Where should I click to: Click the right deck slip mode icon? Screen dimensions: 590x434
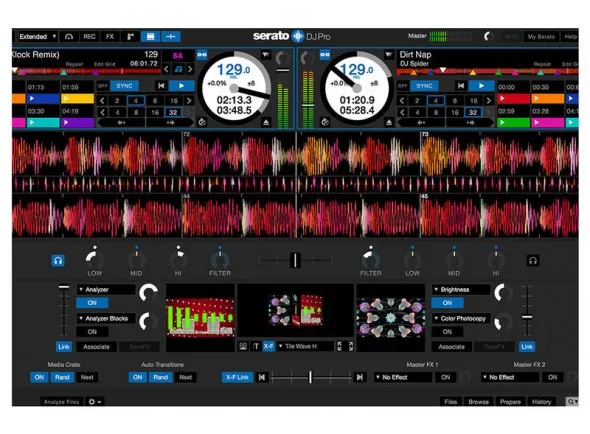pyautogui.click(x=325, y=122)
